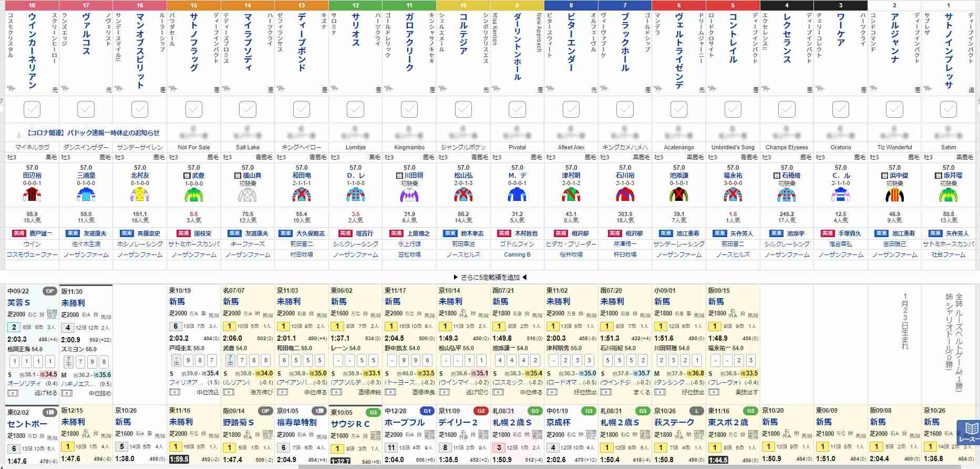This screenshot has width=980, height=469.
Task: Click column number 18 header
Action: [32, 5]
